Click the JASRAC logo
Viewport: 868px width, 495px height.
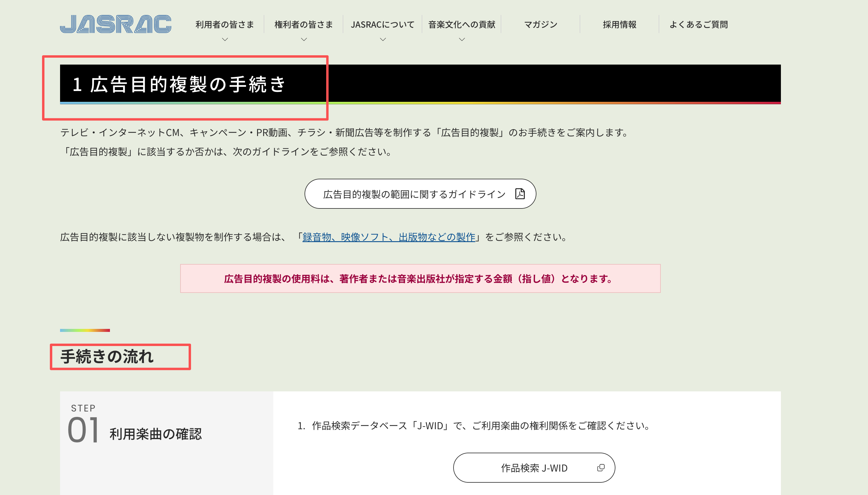pyautogui.click(x=116, y=24)
